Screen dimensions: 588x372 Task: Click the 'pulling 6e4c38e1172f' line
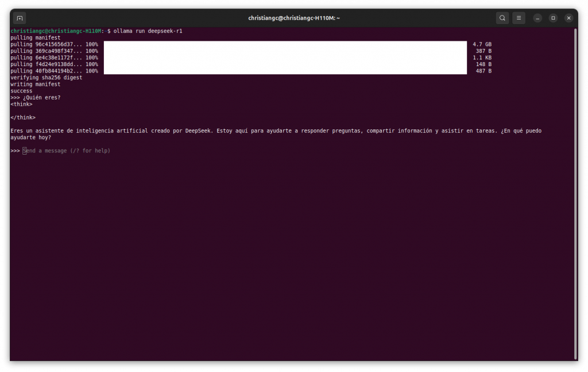click(54, 58)
